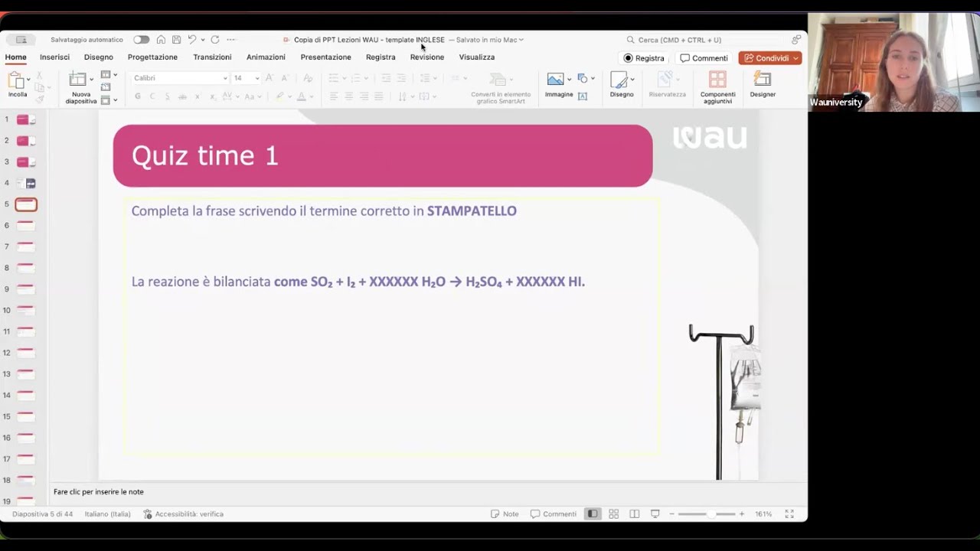Image resolution: width=980 pixels, height=551 pixels.
Task: Select slide 4 thumbnail
Action: coord(26,183)
